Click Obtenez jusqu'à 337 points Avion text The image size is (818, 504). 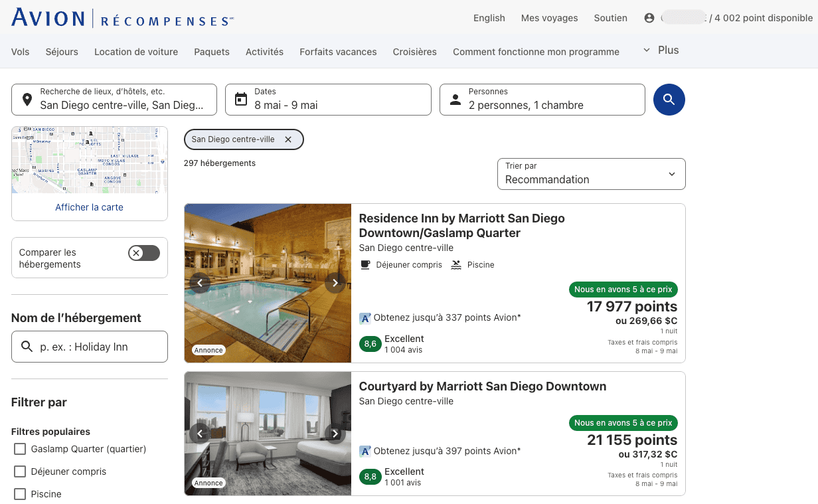[x=448, y=317]
